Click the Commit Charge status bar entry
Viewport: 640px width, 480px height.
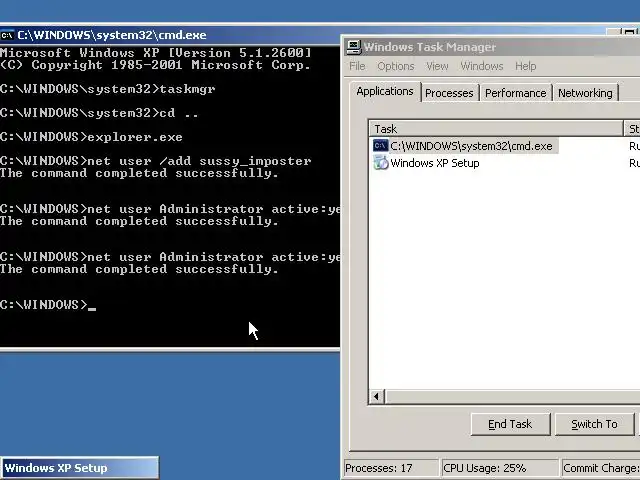(x=601, y=468)
